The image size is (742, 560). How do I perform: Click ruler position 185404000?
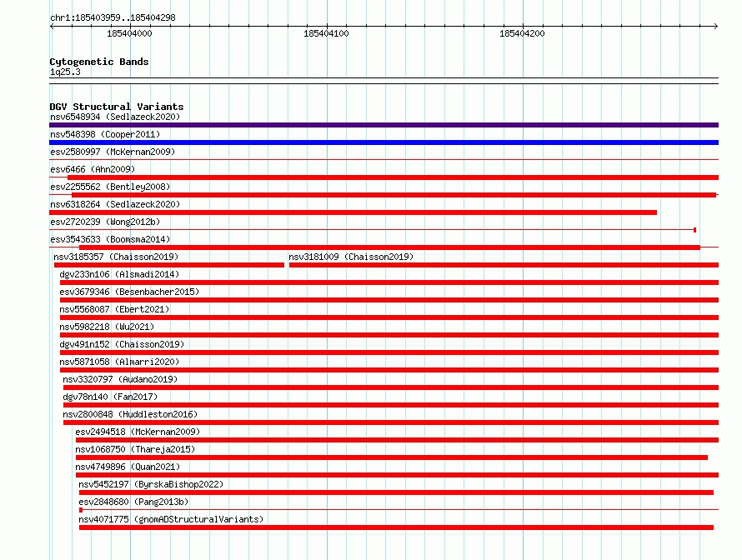pos(130,33)
